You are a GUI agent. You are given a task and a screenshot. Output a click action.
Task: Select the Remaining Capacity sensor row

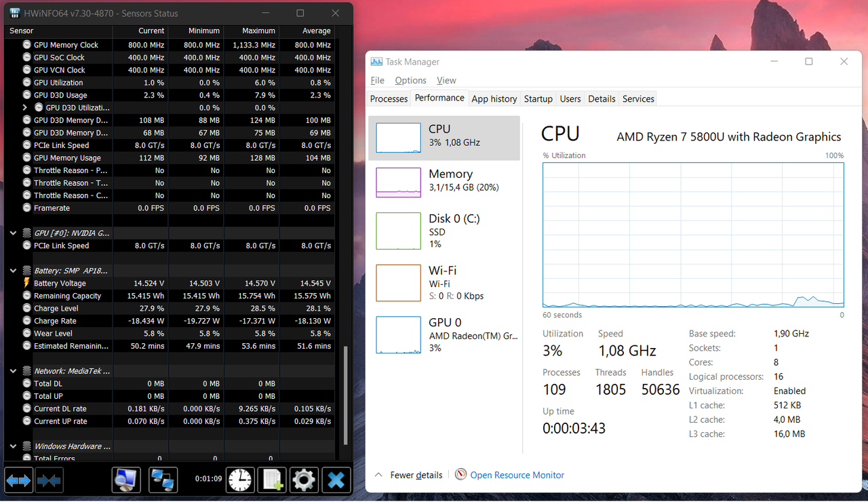[170, 296]
